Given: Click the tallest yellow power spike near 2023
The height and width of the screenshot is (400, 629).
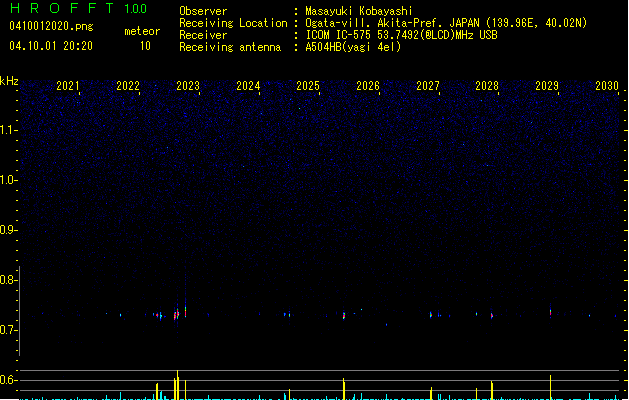Looking at the screenshot, I should pos(177,385).
